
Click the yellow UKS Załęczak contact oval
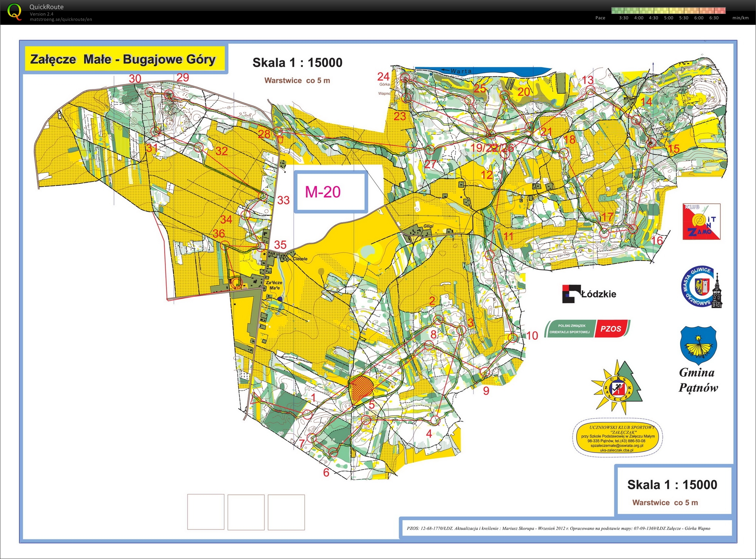pos(617,437)
